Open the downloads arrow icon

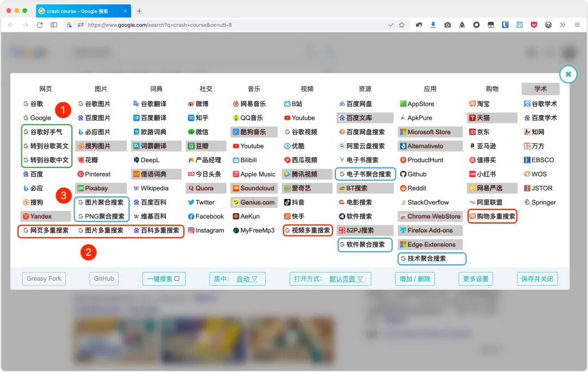pos(433,24)
